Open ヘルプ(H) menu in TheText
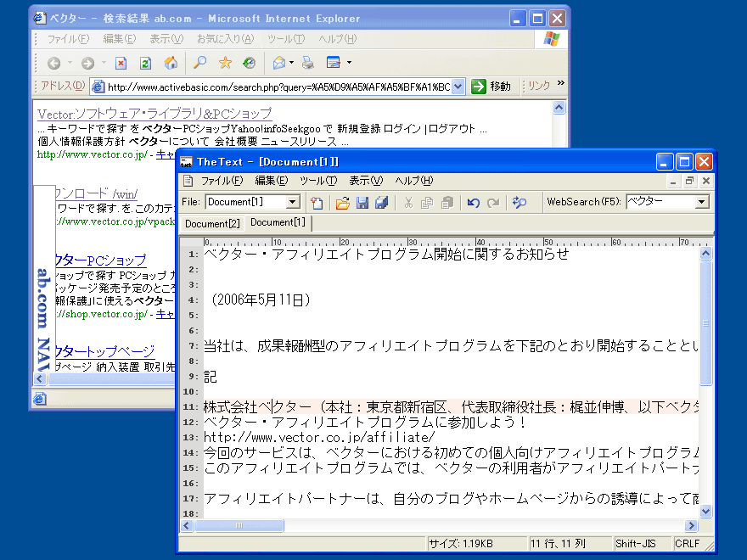The image size is (747, 560). [x=414, y=181]
